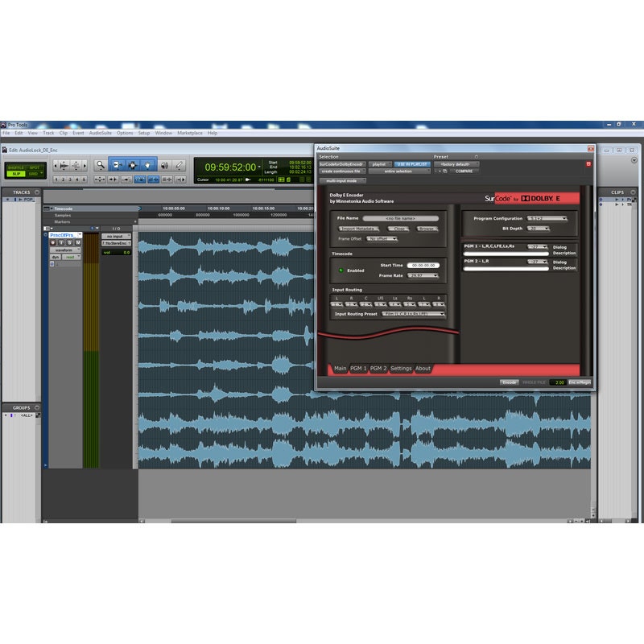This screenshot has height=644, width=644.
Task: Open read automation mode selector
Action: (x=72, y=257)
